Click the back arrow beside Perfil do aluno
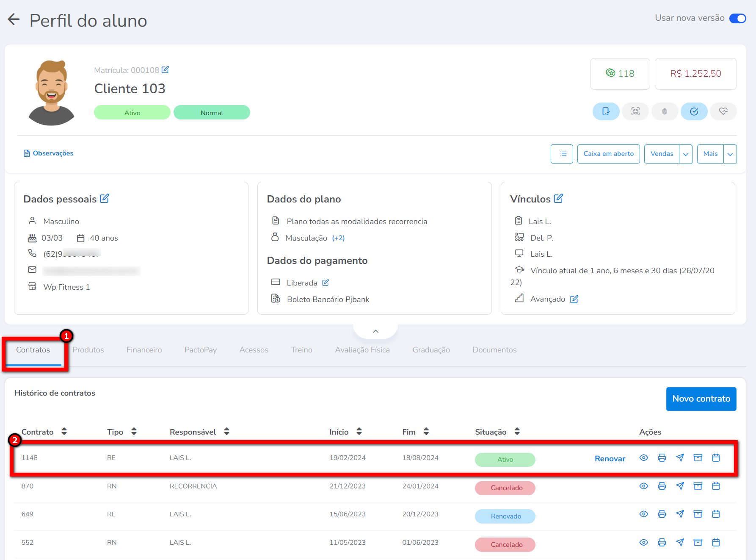The height and width of the screenshot is (560, 756). 14,19
